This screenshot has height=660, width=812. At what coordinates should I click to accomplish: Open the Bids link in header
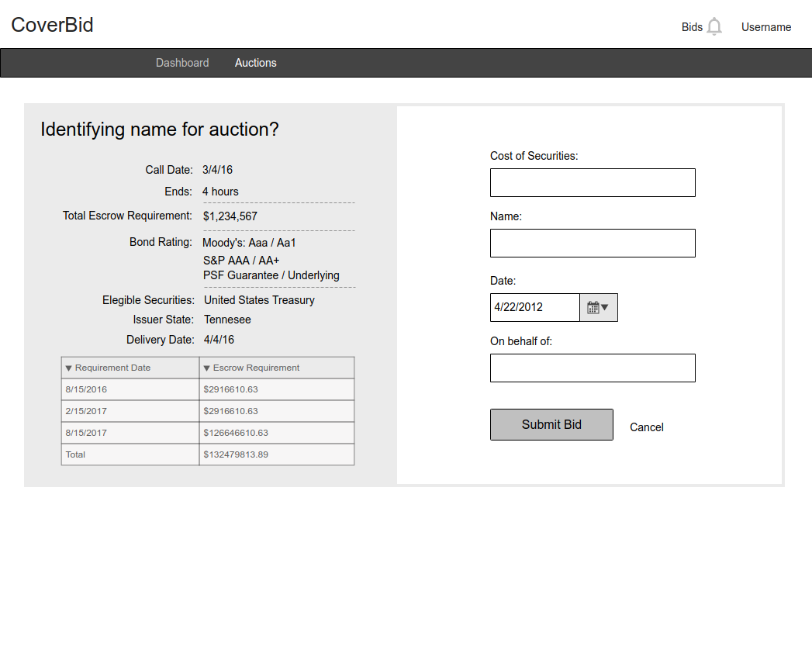[x=692, y=27]
